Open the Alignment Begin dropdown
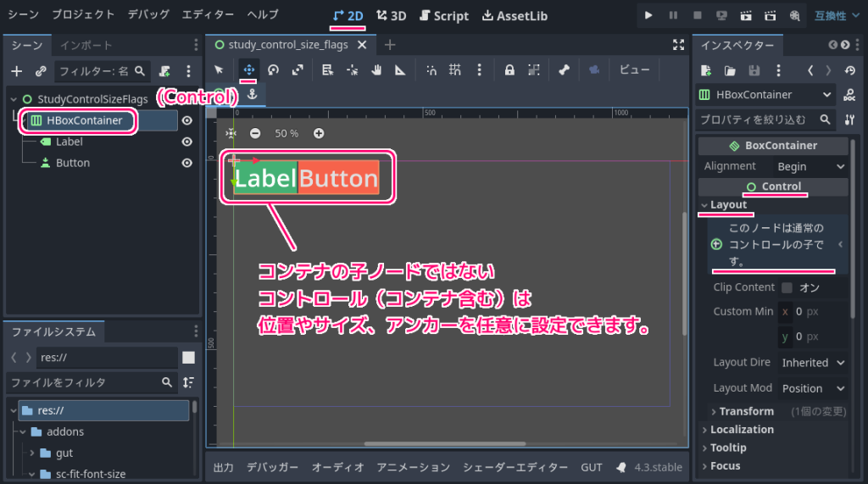Screen dimensions: 868x484 click(810, 167)
